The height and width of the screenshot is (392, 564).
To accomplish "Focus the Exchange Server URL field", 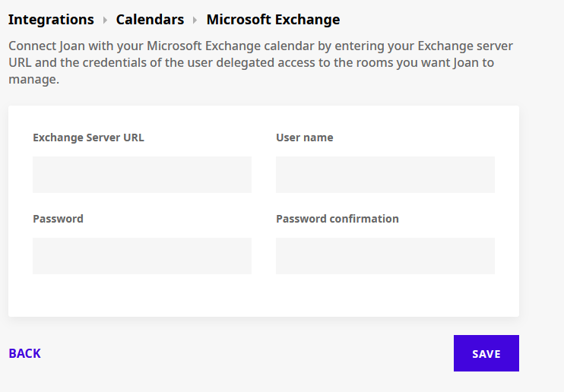I will point(142,175).
